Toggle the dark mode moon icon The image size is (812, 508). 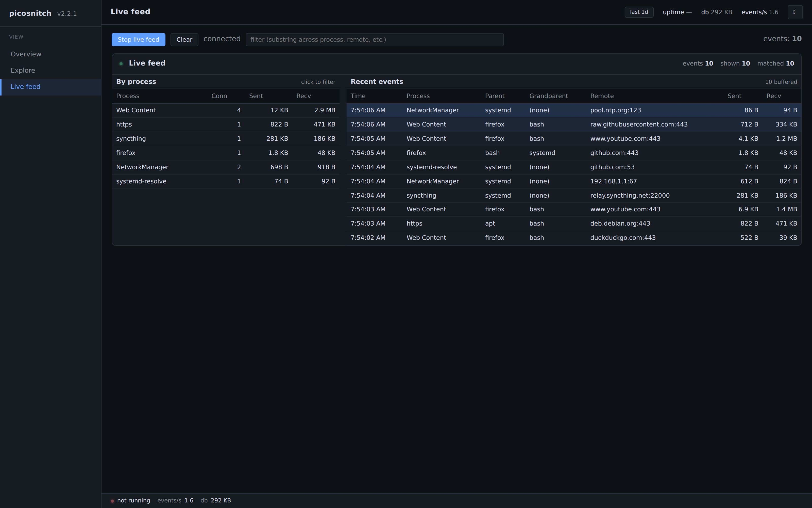pos(795,12)
